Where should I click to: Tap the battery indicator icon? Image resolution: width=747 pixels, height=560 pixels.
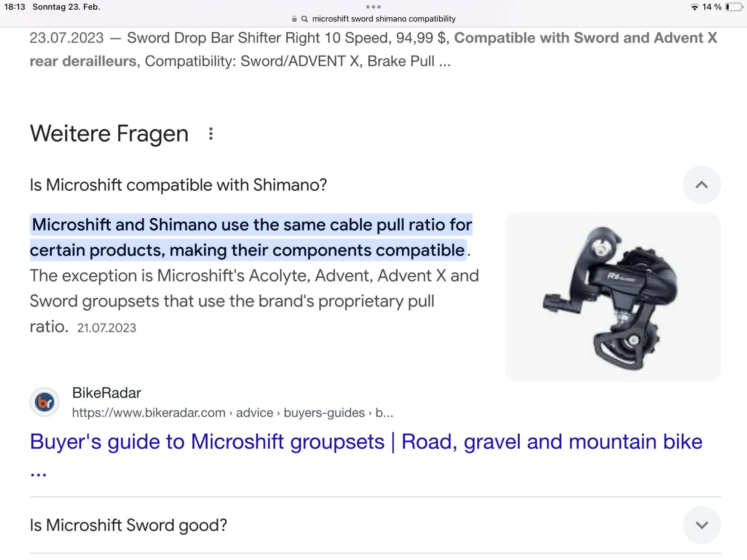[734, 7]
